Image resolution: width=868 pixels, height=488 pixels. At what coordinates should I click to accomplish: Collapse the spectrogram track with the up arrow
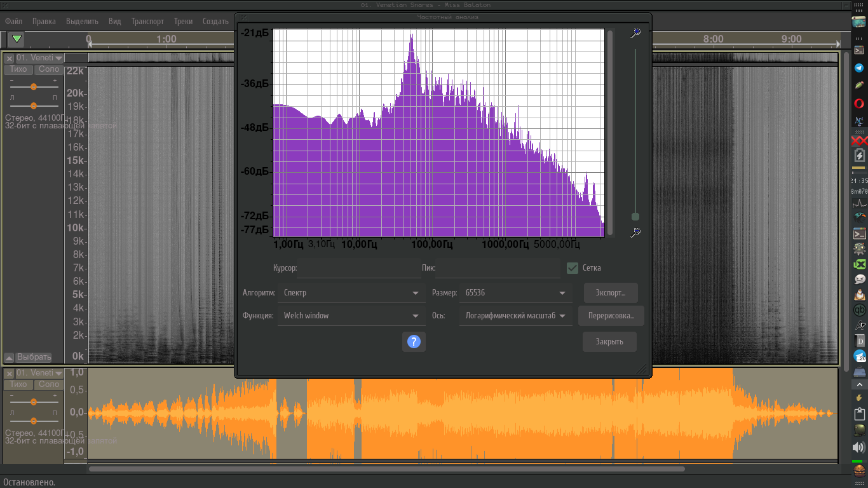[9, 357]
